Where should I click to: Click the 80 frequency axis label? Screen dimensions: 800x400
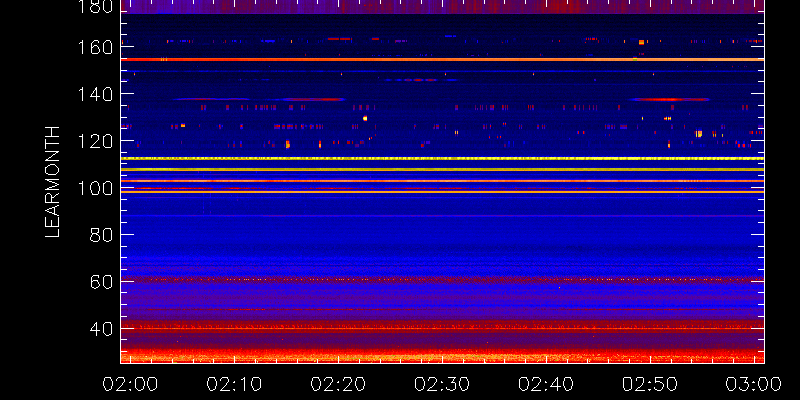[101, 235]
